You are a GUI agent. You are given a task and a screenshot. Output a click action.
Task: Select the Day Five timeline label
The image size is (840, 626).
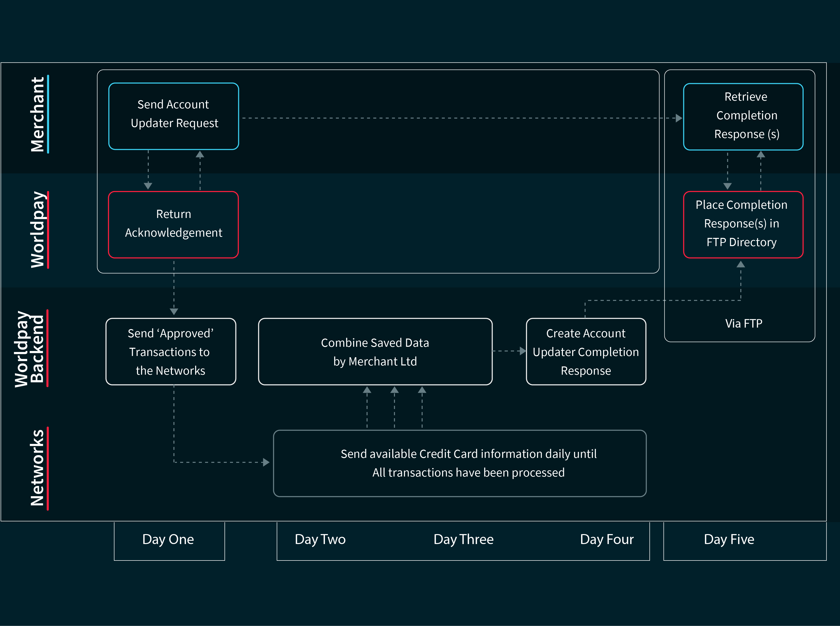[729, 539]
